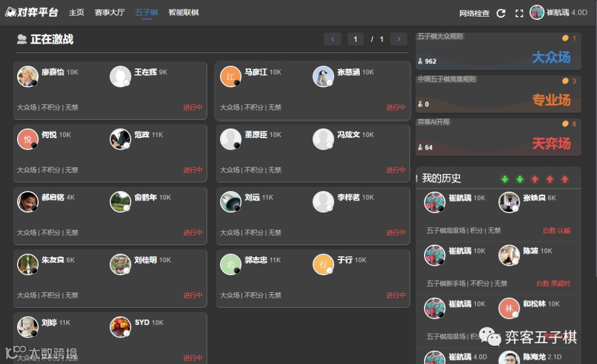Click 陈波 avatar in history
597x364 pixels.
click(x=509, y=255)
